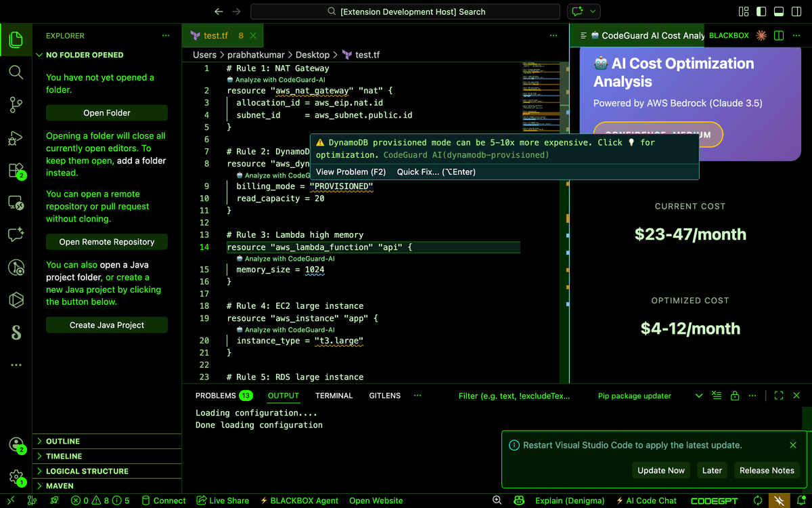Switch to the OUTPUT panel tab
This screenshot has width=812, height=508.
[x=284, y=396]
